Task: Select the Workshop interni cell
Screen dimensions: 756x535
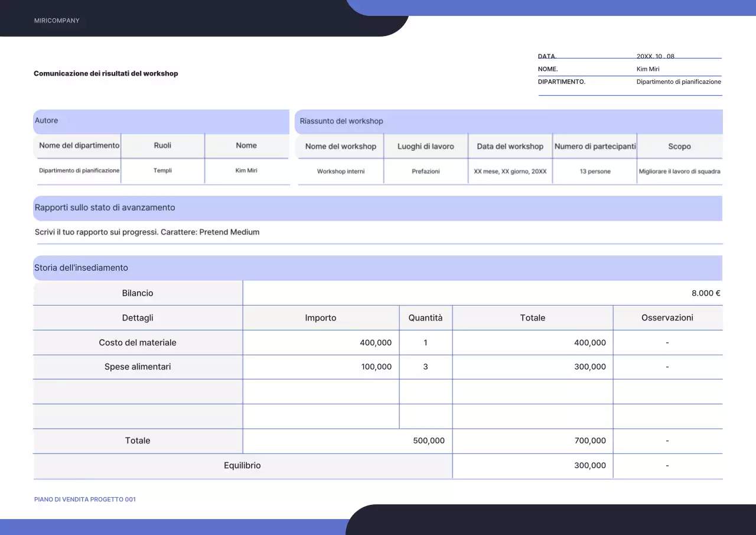Action: pos(341,171)
